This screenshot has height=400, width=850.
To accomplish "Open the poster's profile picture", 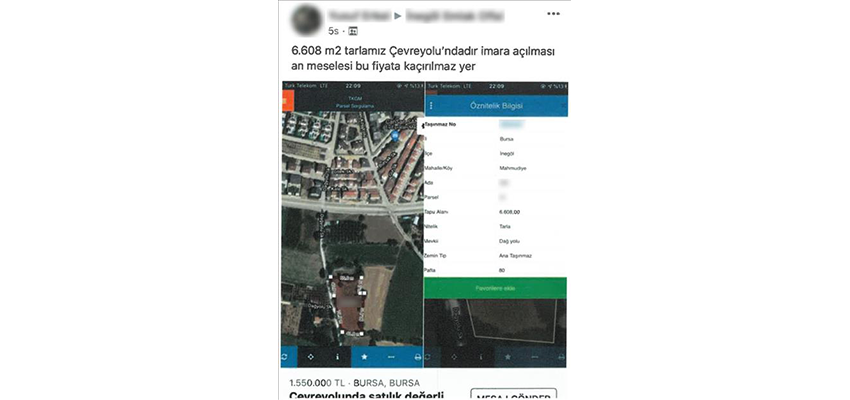I will pyautogui.click(x=306, y=20).
